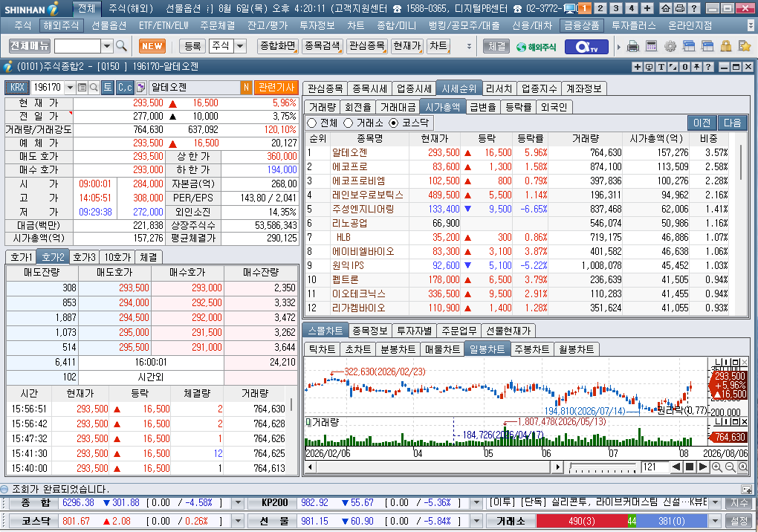Image resolution: width=758 pixels, height=532 pixels.
Task: Click the bottom-right status bar screen icon
Action: (746, 489)
